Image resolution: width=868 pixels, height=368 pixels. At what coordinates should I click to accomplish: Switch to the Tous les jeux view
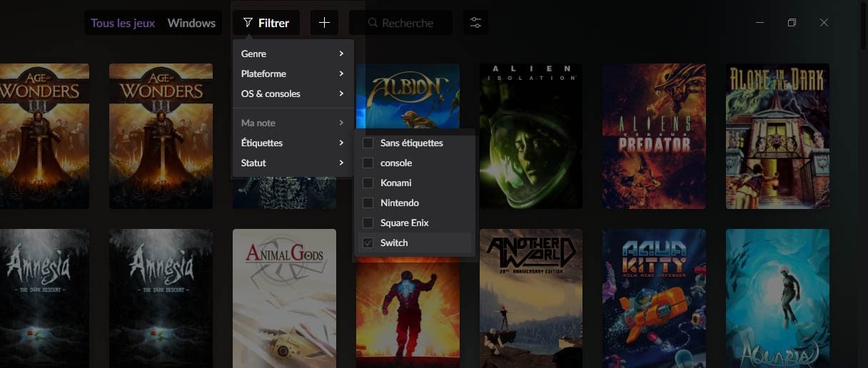[123, 23]
